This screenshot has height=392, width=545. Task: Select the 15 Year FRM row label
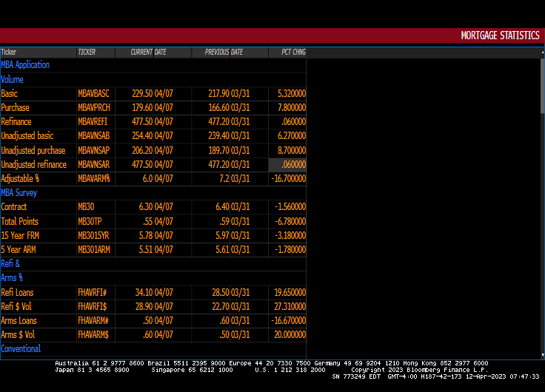20,236
